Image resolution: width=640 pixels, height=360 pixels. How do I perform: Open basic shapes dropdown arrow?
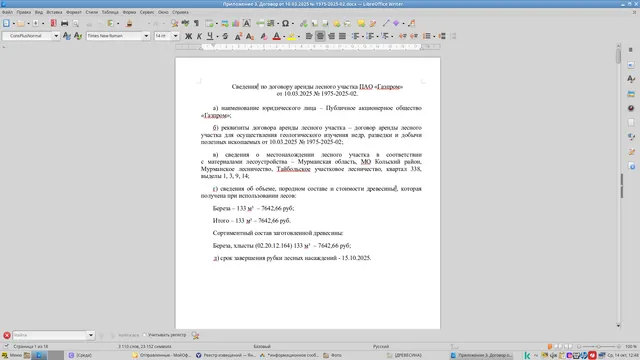tap(403, 23)
